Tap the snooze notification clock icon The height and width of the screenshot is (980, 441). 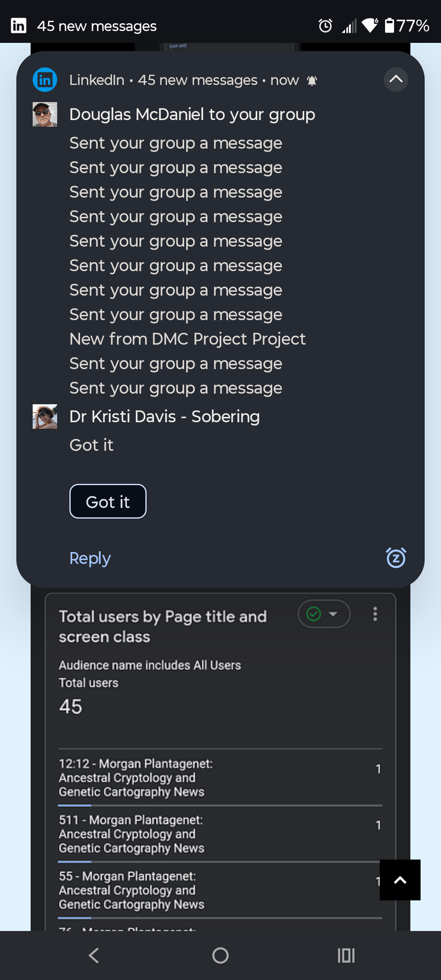click(396, 558)
